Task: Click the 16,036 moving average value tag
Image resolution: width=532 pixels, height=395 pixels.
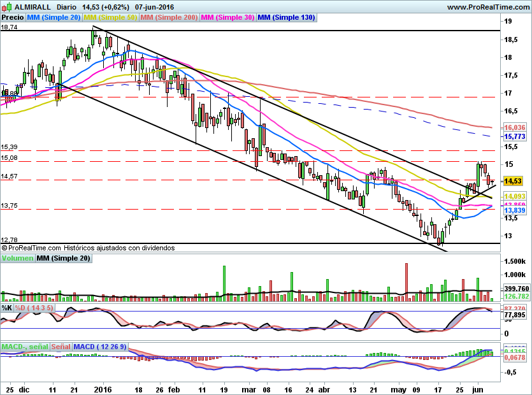Action: tap(514, 127)
